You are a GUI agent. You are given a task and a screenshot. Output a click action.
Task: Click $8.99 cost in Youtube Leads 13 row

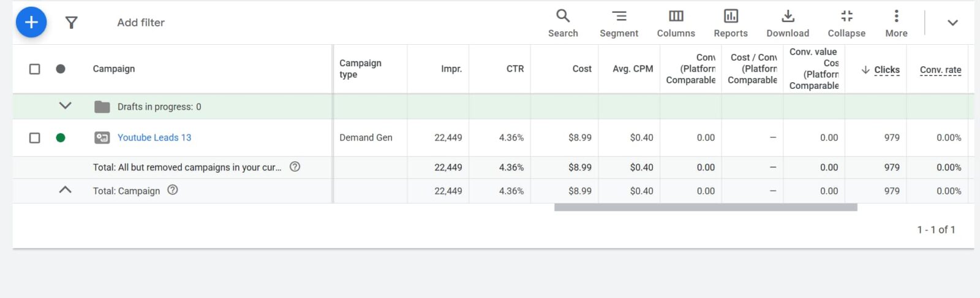[x=580, y=137]
